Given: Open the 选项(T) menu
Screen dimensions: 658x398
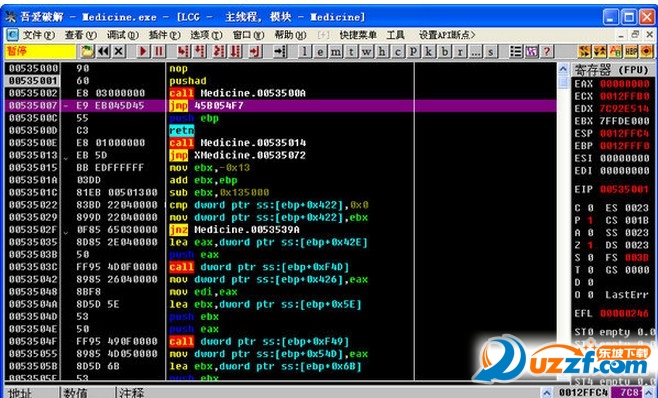Looking at the screenshot, I should click(206, 35).
